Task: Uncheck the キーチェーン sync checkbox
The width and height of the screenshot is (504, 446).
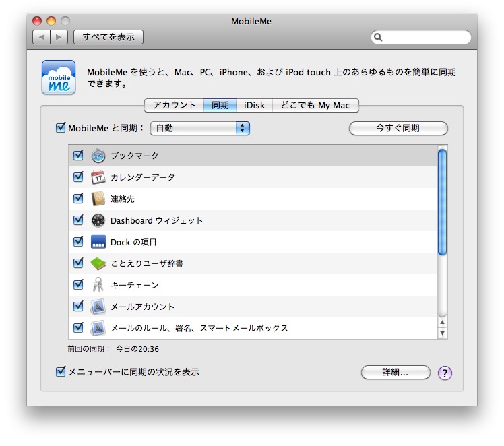Action: point(78,285)
